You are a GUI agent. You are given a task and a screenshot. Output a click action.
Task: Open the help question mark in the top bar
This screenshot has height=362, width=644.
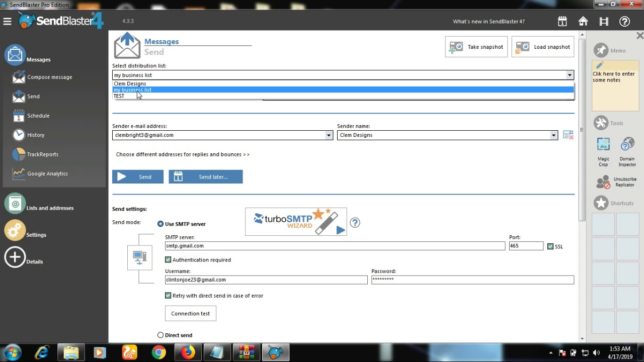pos(625,22)
